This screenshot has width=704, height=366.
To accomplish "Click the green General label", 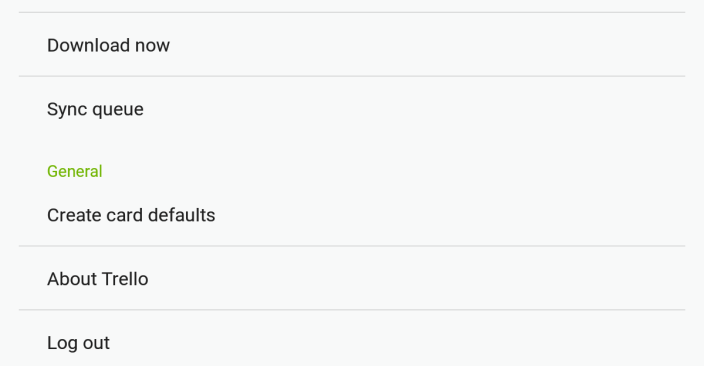I will (75, 171).
